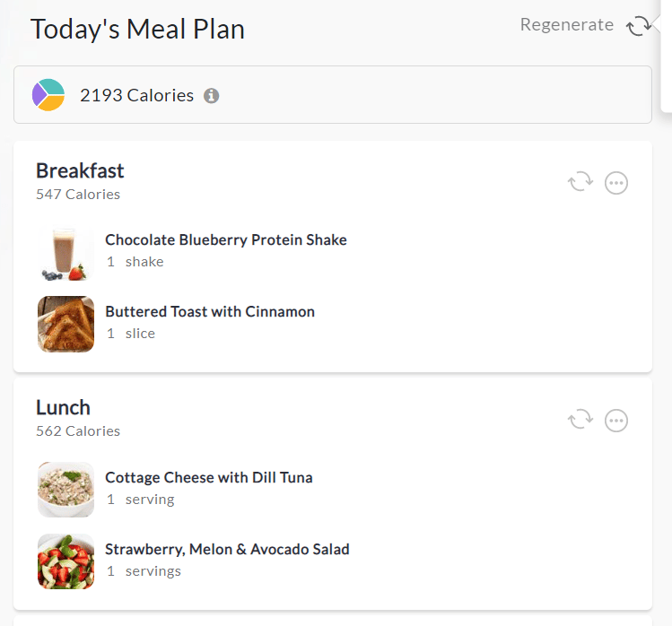This screenshot has height=626, width=672.
Task: Select the Breakfast section heading
Action: point(80,171)
